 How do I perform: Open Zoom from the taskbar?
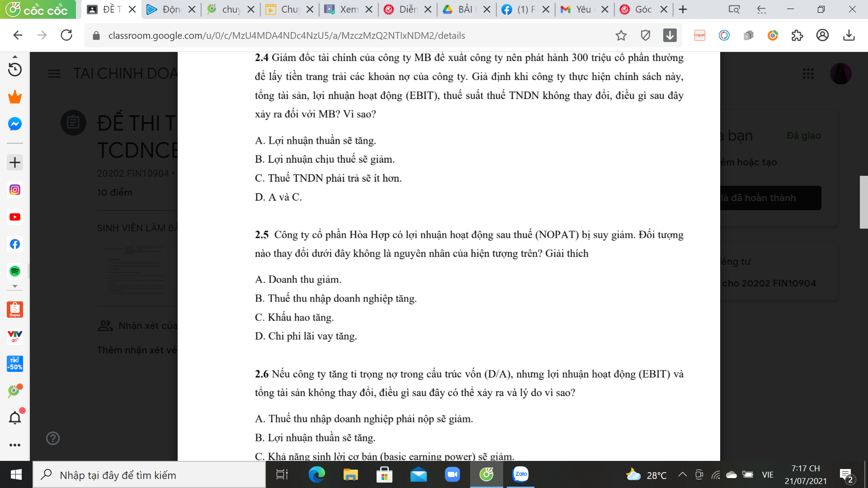point(453,474)
